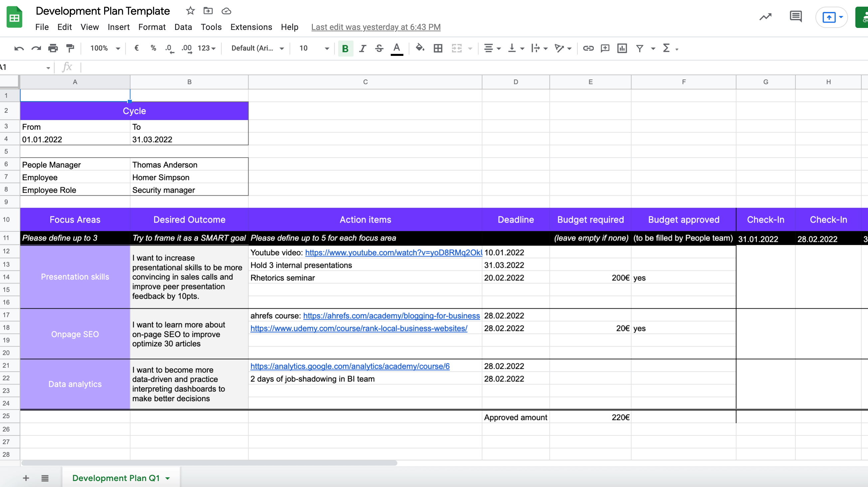Toggle italic formatting
This screenshot has height=487, width=868.
362,49
